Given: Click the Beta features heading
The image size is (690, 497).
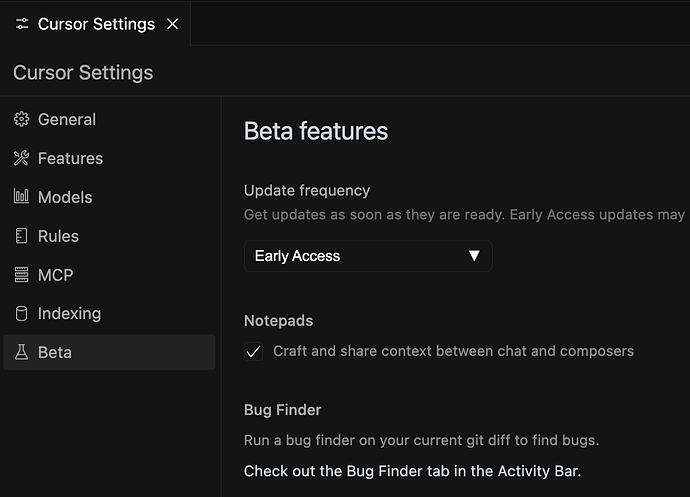Looking at the screenshot, I should coord(316,131).
